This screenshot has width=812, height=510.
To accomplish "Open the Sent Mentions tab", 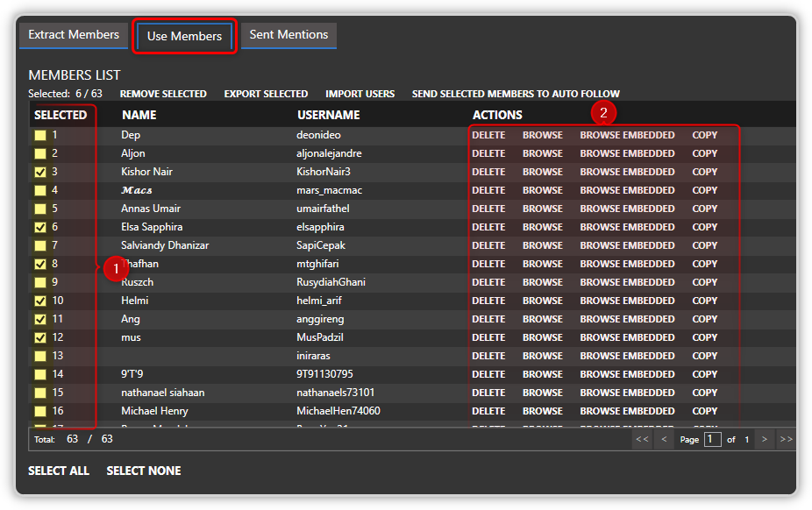I will pyautogui.click(x=288, y=35).
